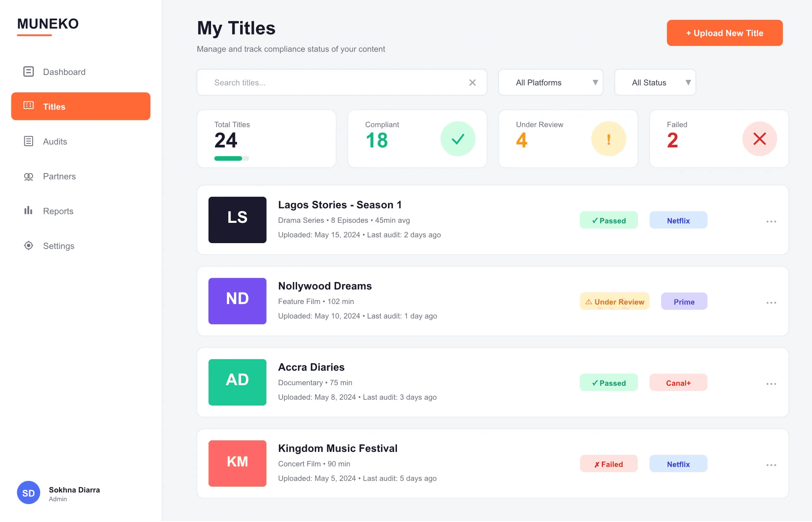Open the Accra Diaries title
The image size is (812, 522).
[x=311, y=367]
